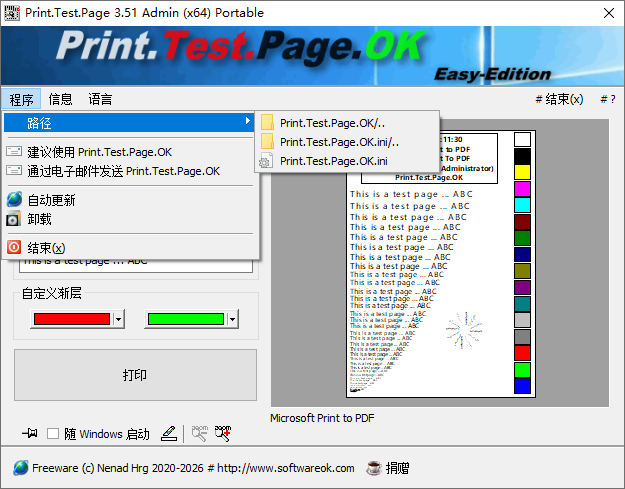Open the Print.Test.Page.OK.ini/.. folder entry
The height and width of the screenshot is (489, 625).
point(347,142)
